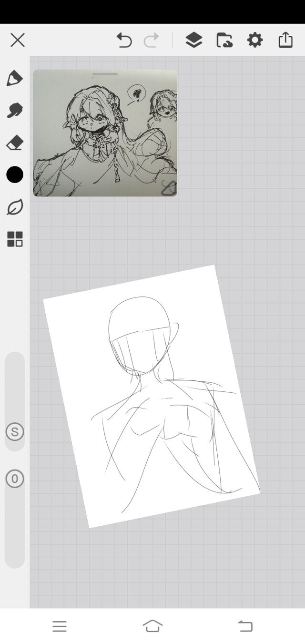Image resolution: width=305 pixels, height=644 pixels.
Task: Redo the undone stroke
Action: tap(152, 41)
